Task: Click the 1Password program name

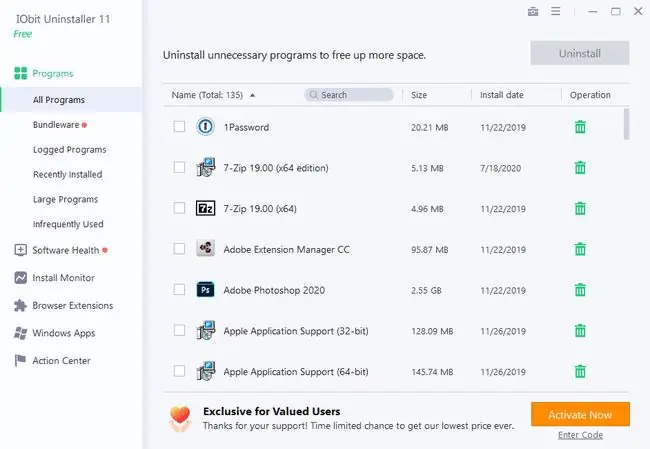Action: coord(246,127)
